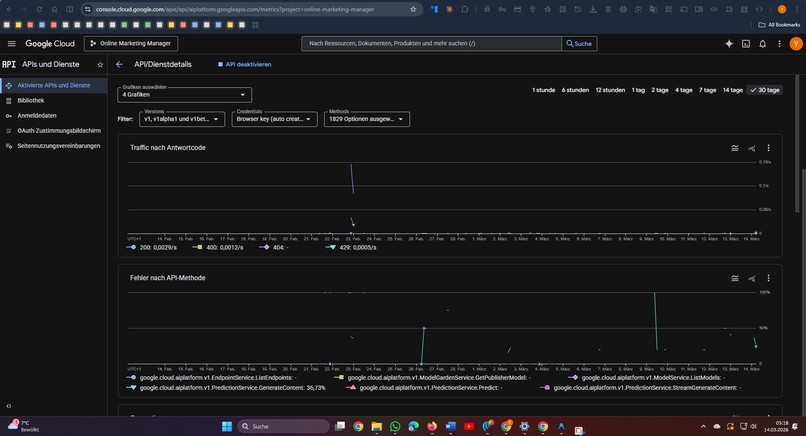Image resolution: width=806 pixels, height=436 pixels.
Task: Open the Gemini sparkle assistant icon
Action: [x=729, y=44]
